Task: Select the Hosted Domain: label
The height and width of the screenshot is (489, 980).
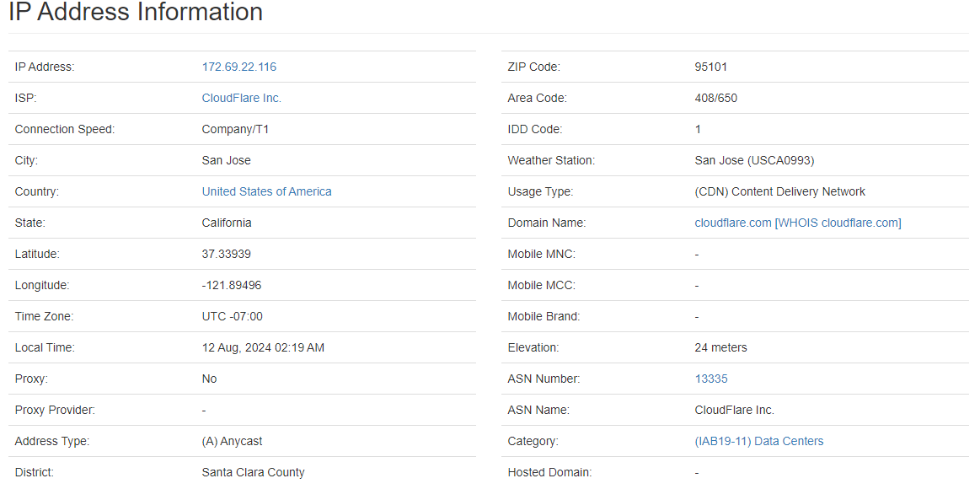Action: (549, 473)
